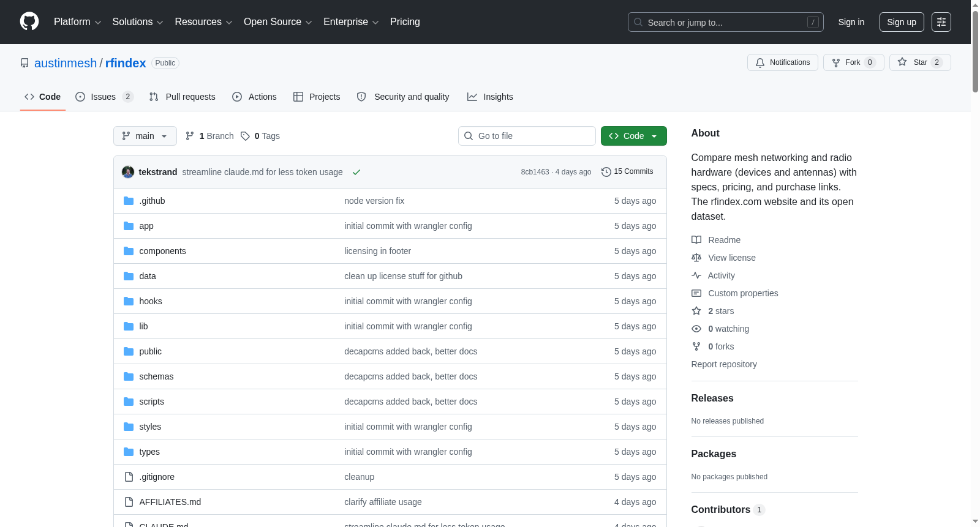Expand the Open Source menu
Image resolution: width=980 pixels, height=527 pixels.
pos(278,22)
